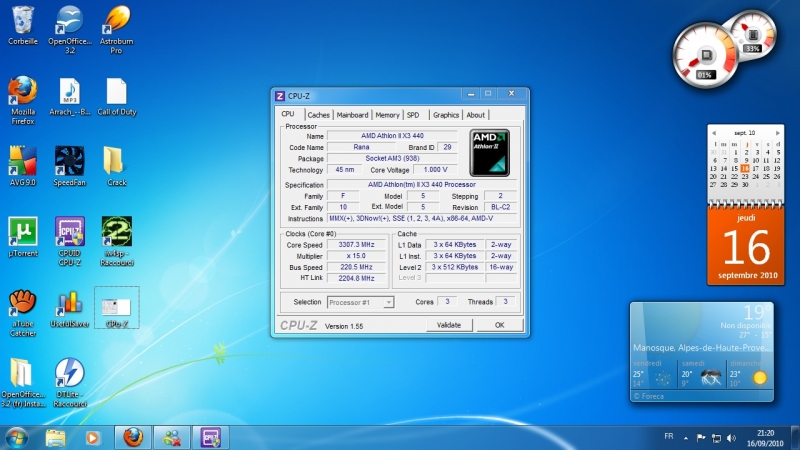Switch to the About tab
This screenshot has width=800, height=450.
(x=476, y=115)
